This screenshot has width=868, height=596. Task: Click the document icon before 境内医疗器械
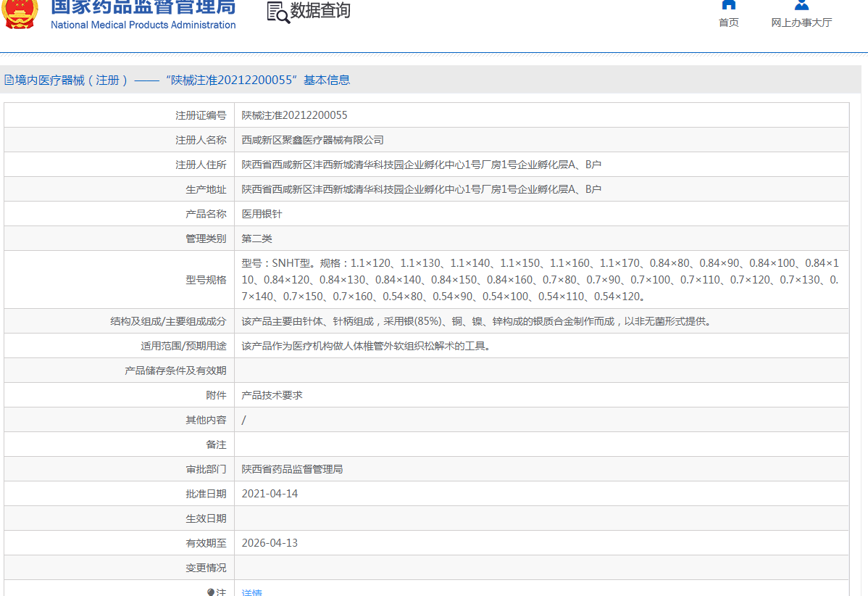click(9, 80)
